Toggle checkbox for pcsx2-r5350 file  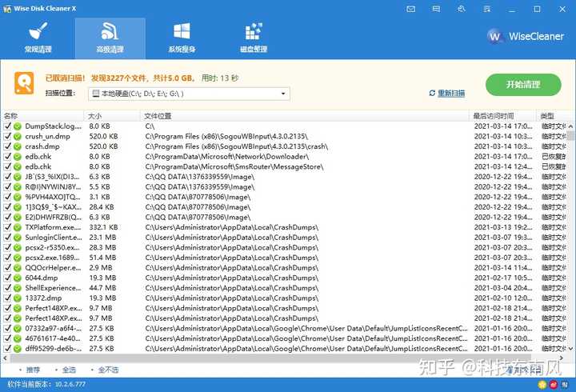pyautogui.click(x=7, y=248)
